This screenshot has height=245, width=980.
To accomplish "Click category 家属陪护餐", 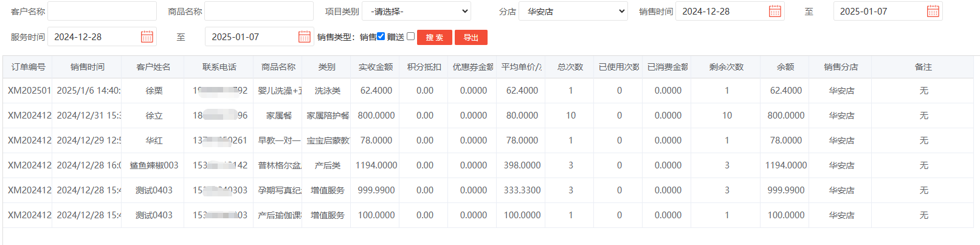I will pos(328,116).
